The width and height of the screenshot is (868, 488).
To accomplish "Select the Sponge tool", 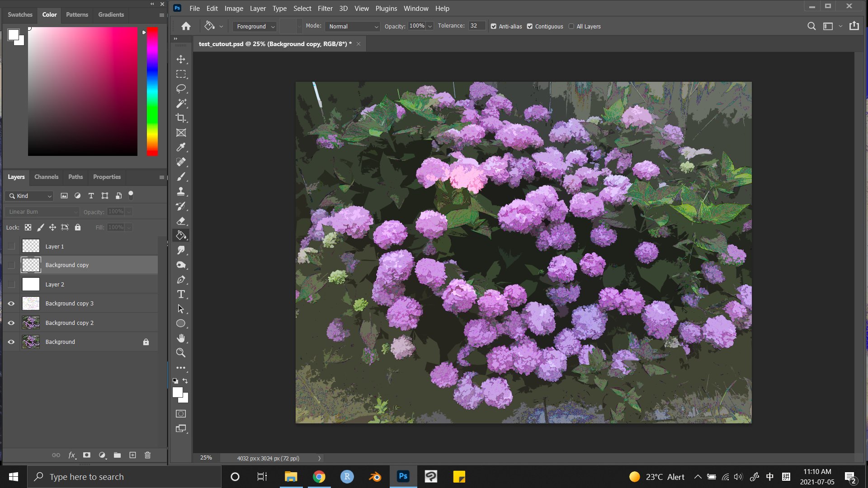I will (181, 265).
